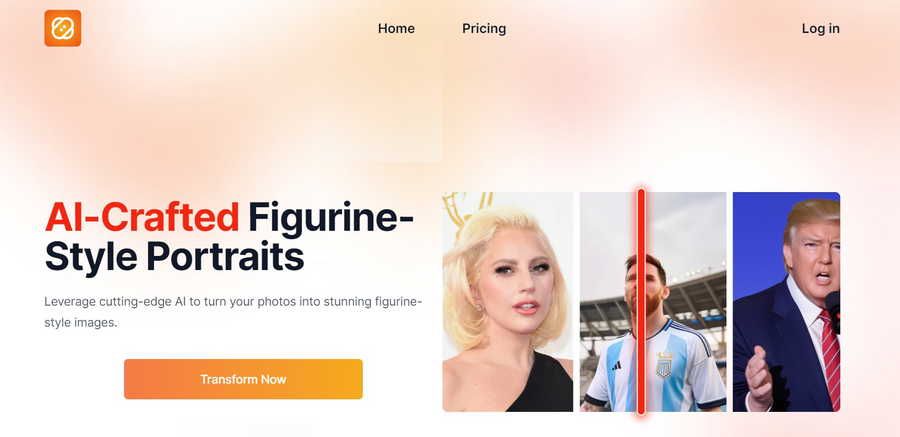
Task: Click the "Style Portraits" heading line
Action: tap(174, 257)
